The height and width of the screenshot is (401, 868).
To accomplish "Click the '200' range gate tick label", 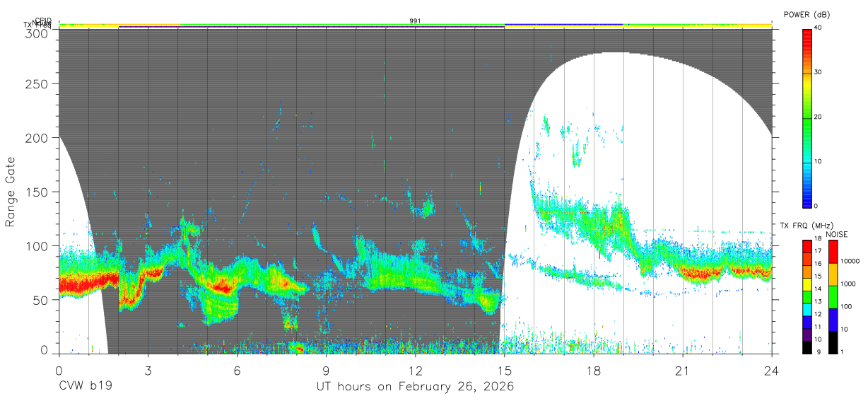I will (x=37, y=138).
